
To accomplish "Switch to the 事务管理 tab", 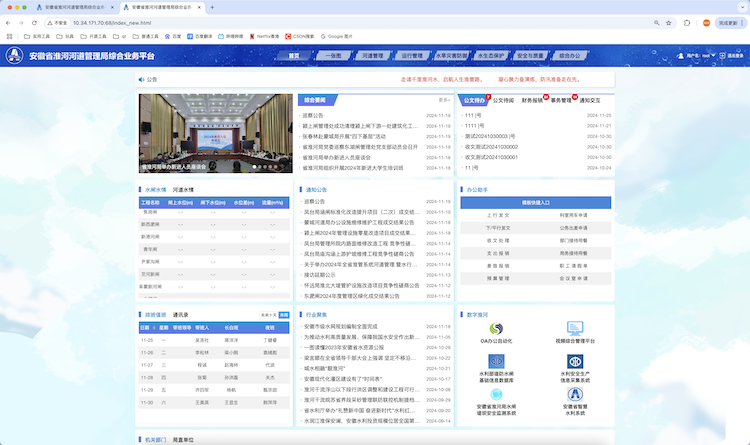I will [x=561, y=100].
